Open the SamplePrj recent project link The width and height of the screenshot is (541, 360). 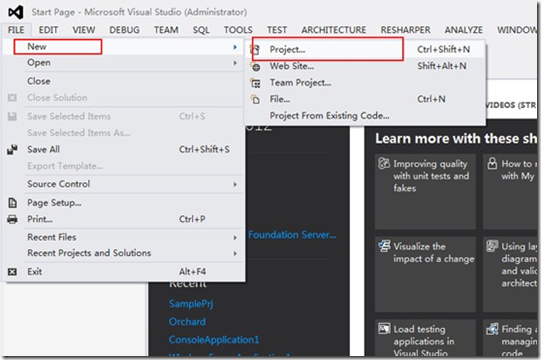tap(191, 304)
